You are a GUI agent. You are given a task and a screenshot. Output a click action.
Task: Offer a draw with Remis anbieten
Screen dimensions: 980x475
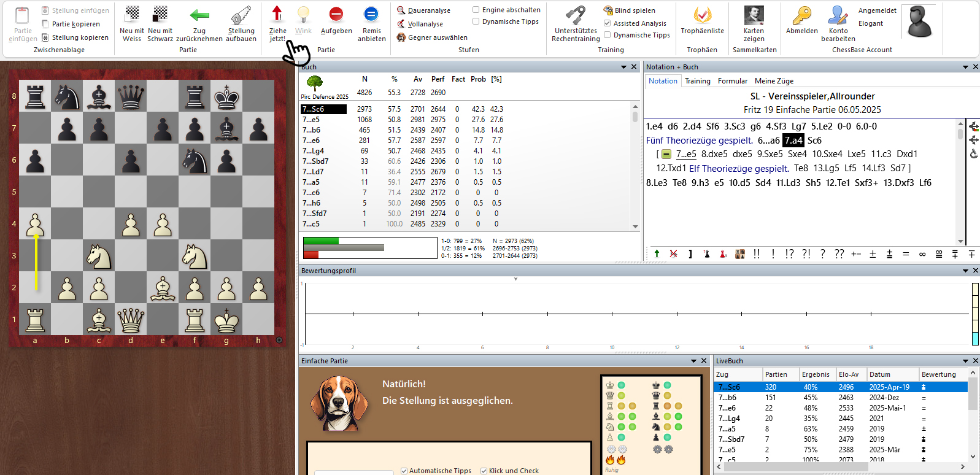[x=371, y=14]
